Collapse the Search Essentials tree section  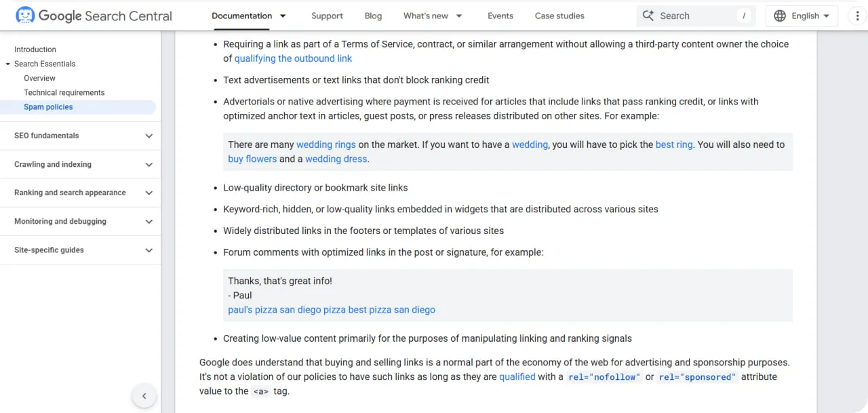pyautogui.click(x=7, y=64)
